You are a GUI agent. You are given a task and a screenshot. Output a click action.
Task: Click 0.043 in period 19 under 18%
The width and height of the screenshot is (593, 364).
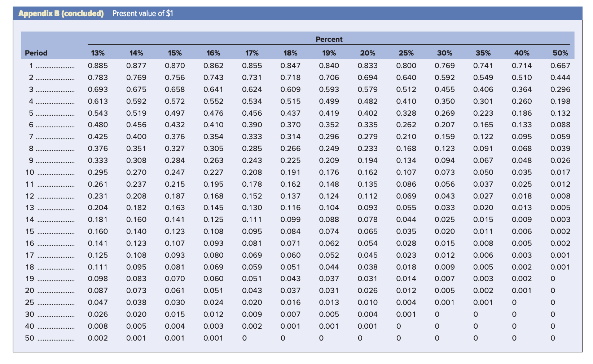290,279
